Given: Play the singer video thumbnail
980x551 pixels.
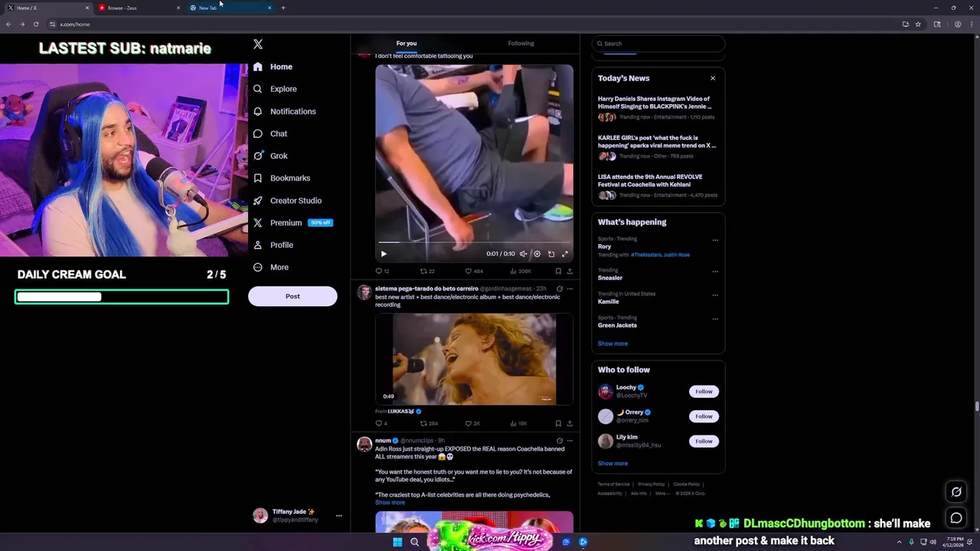Looking at the screenshot, I should coord(474,358).
